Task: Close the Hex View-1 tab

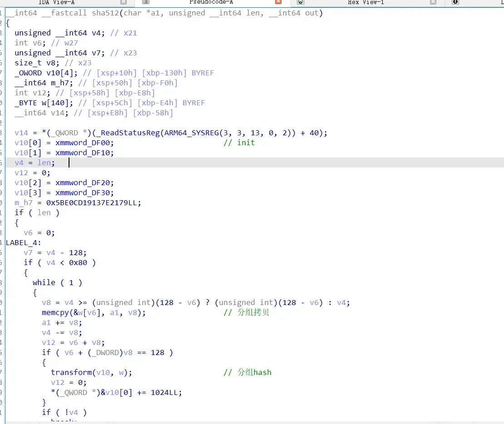Action: 433,2
